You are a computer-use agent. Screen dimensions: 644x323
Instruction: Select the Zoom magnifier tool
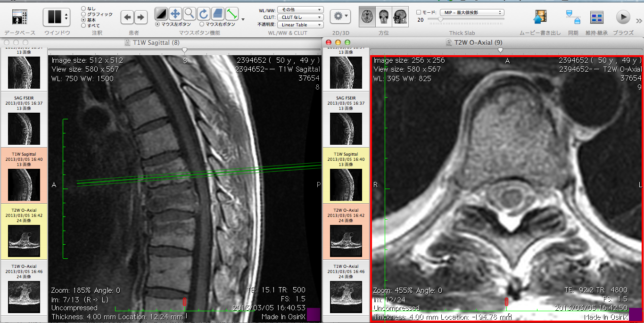coord(189,13)
